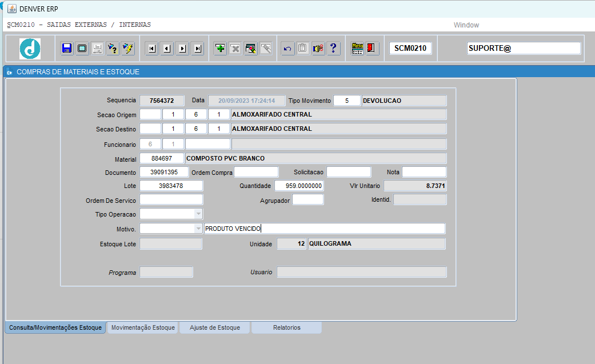The height and width of the screenshot is (364, 595).
Task: Click the Identid. field
Action: 420,199
